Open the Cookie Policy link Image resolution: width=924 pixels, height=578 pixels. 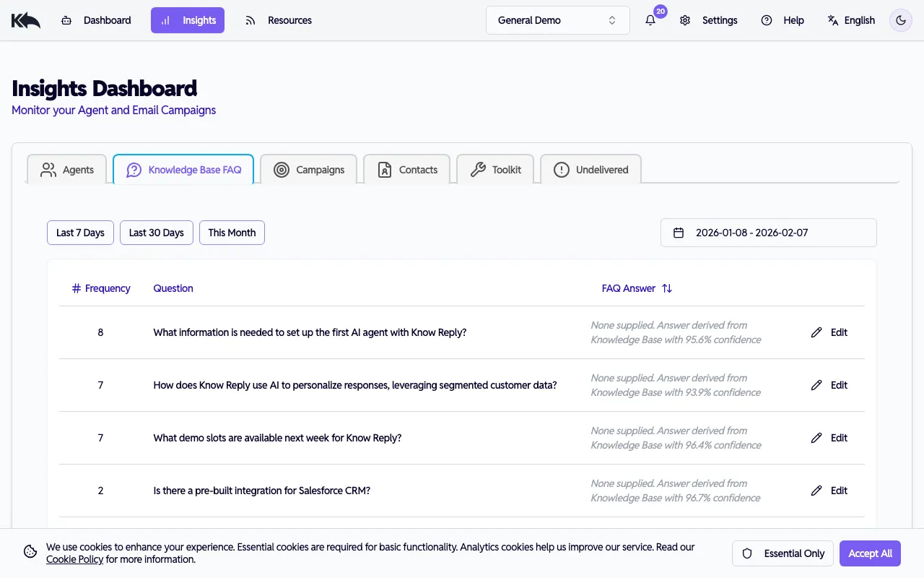click(74, 558)
